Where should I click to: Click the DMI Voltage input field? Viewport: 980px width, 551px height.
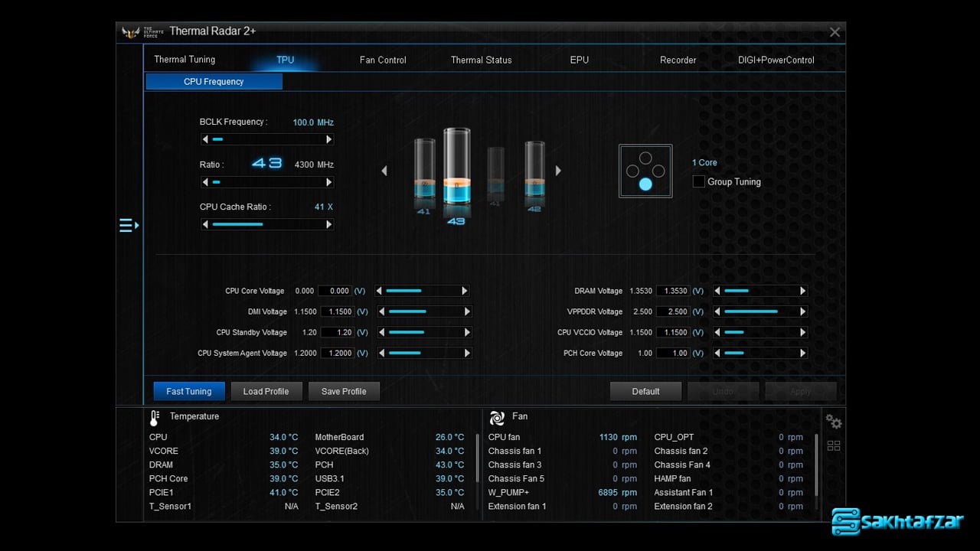pos(336,311)
